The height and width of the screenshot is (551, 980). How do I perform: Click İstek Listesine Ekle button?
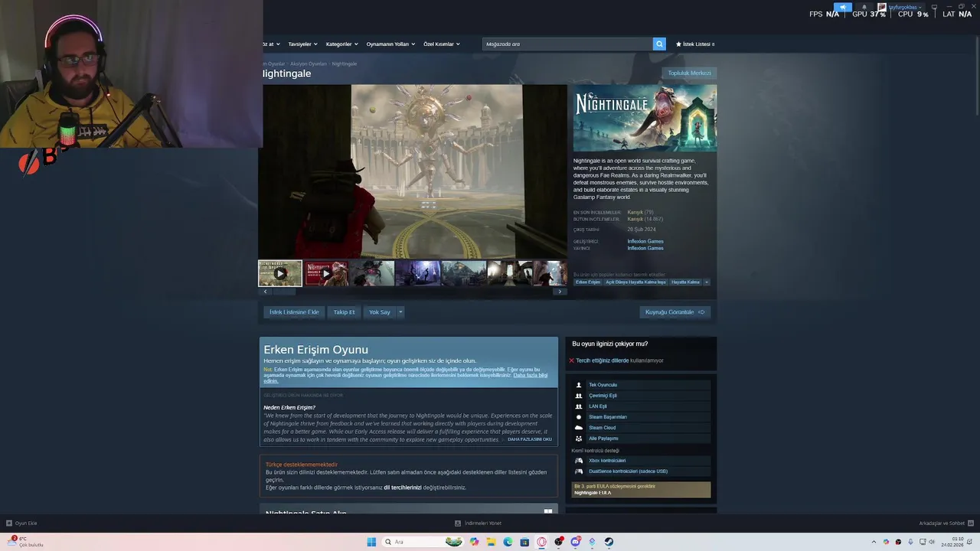coord(294,312)
